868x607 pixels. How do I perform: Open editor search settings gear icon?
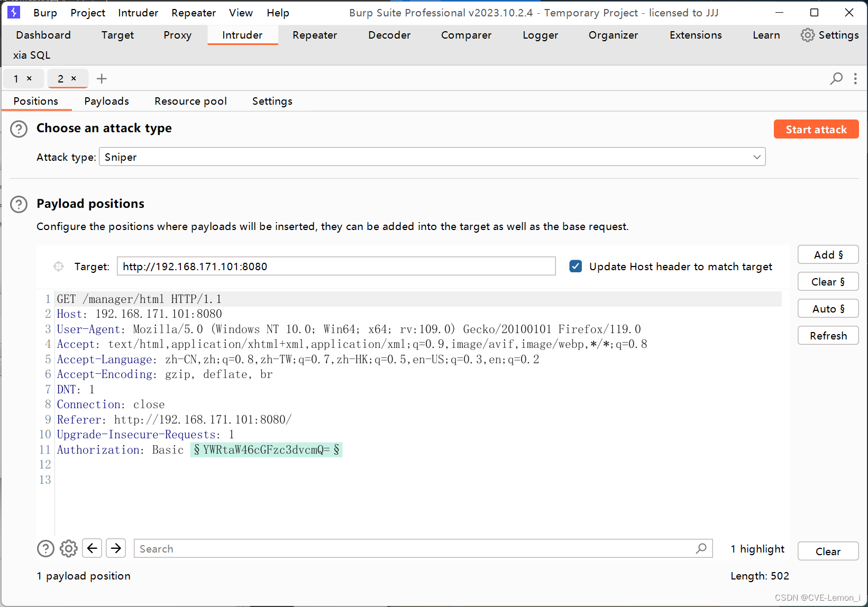click(x=69, y=549)
